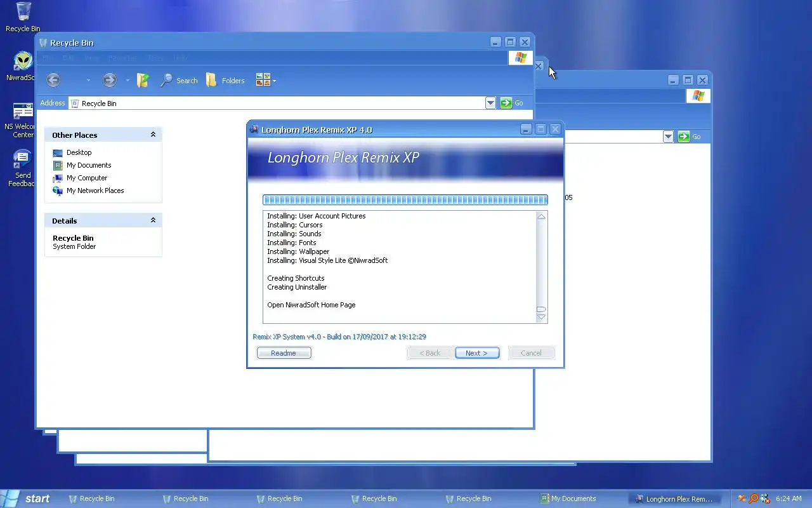Collapse the Other Places panel
Image resolution: width=812 pixels, height=508 pixels.
click(x=153, y=135)
